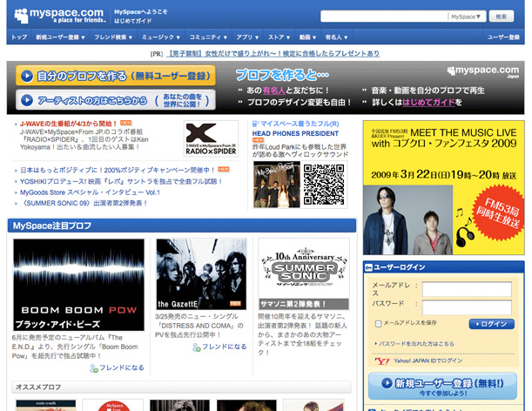Open the MySpace search scope dropdown
Viewport: 532px width, 411px height.
[466, 17]
